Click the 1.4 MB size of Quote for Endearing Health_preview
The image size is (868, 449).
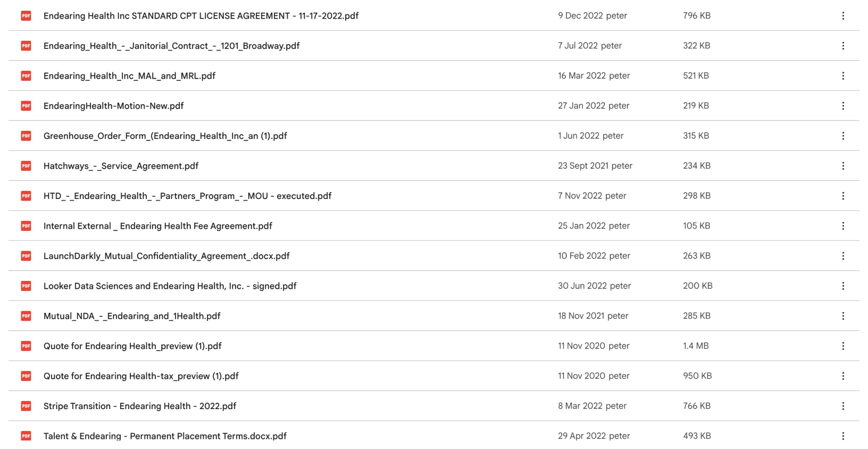696,346
